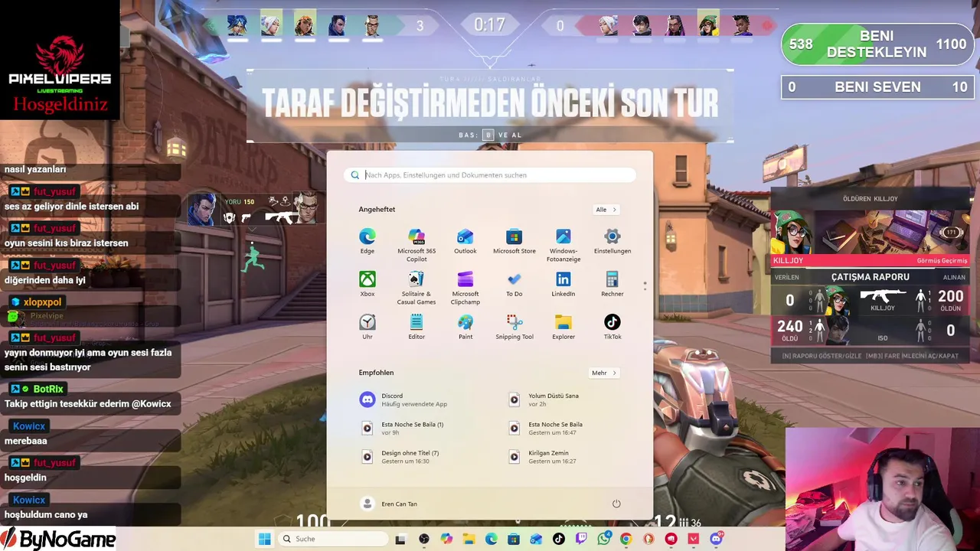Show all apps via Alle button
Screen dimensions: 980x551
(x=606, y=210)
